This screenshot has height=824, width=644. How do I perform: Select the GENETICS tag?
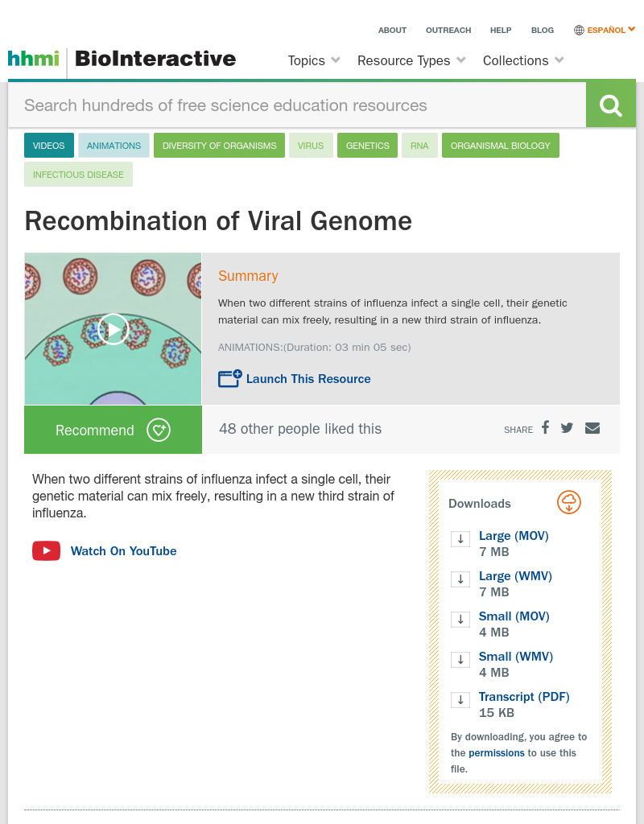click(x=367, y=146)
